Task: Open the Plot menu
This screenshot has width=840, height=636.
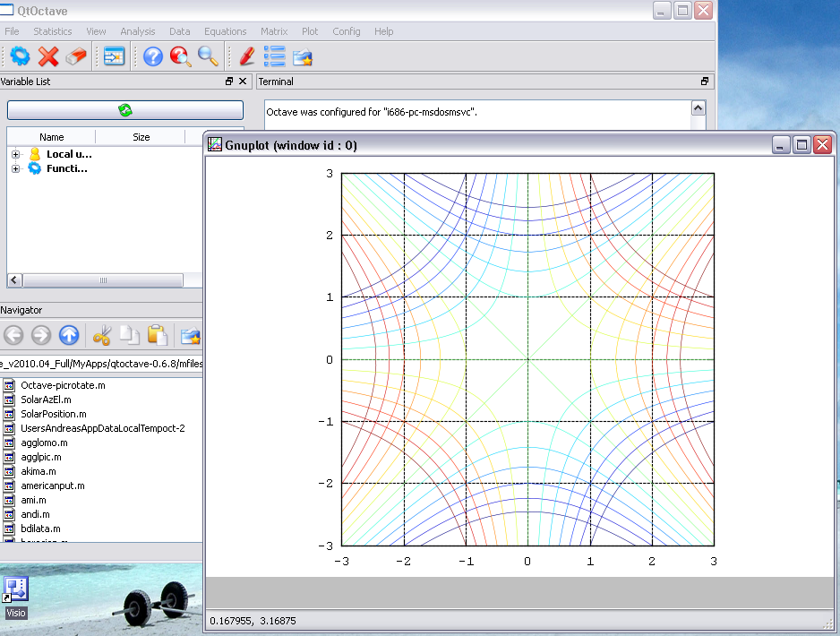Action: pos(309,31)
